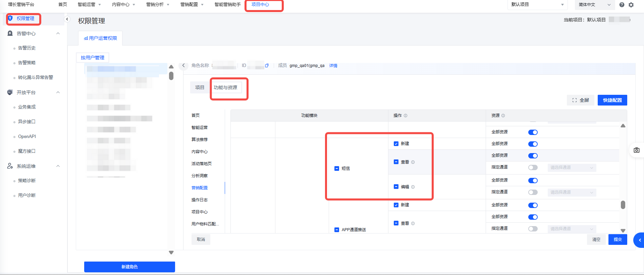Click the 快捷配置 button
The image size is (644, 275).
(x=612, y=100)
